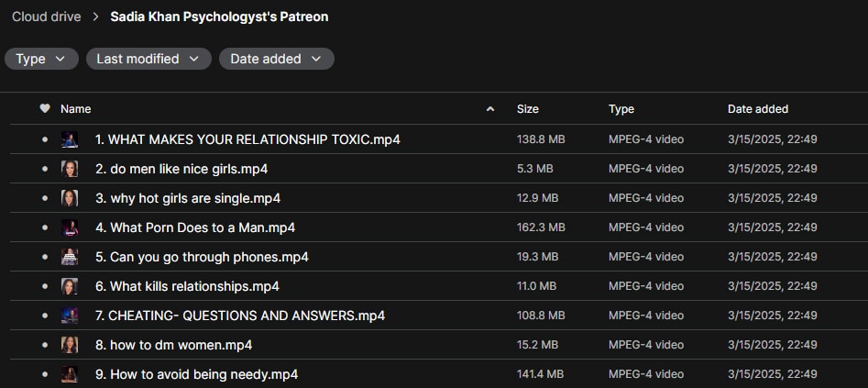Sort by the Size column header
868x388 pixels.
pos(528,109)
